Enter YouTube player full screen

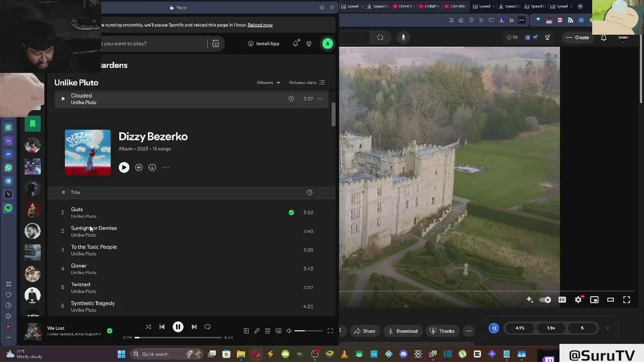click(626, 300)
